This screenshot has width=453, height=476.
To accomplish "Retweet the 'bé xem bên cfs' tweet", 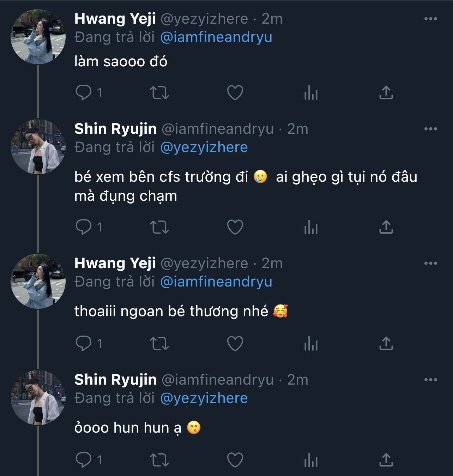I will click(x=159, y=227).
